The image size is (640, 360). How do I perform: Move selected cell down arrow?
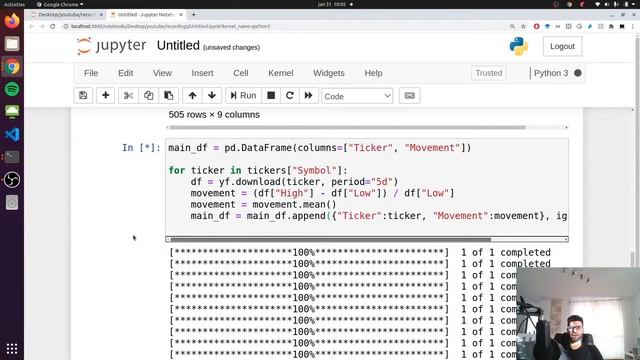[x=212, y=96]
